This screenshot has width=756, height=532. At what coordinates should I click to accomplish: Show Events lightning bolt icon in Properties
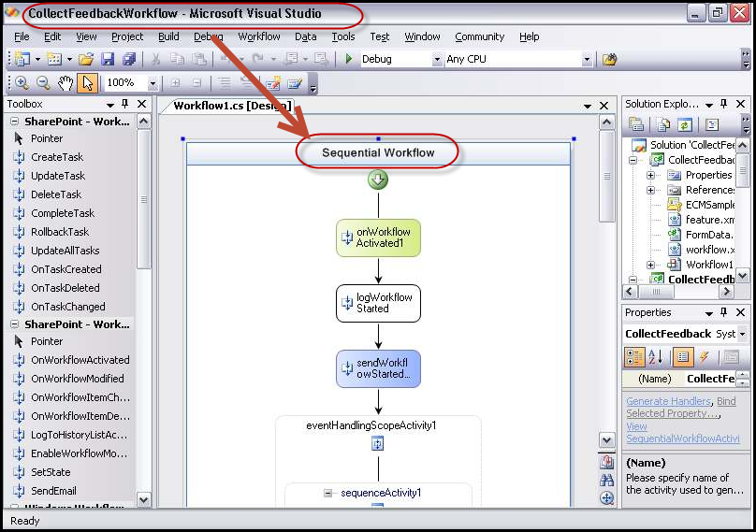tap(704, 357)
